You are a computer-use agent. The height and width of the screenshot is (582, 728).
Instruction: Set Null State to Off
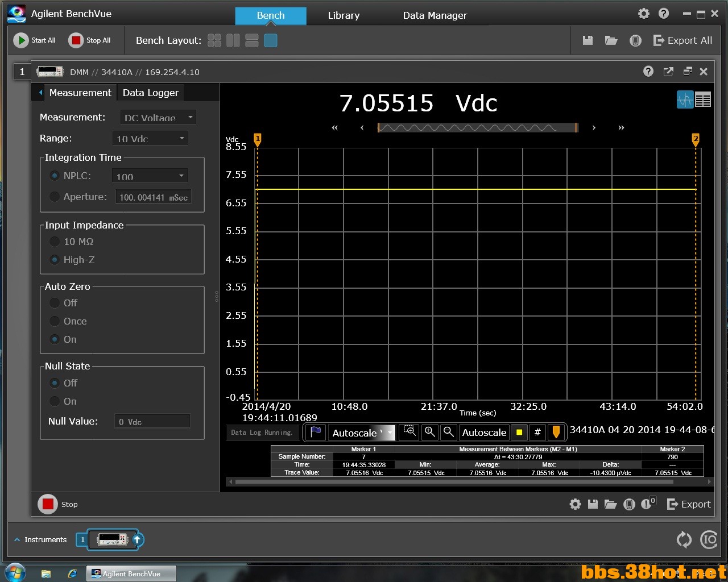coord(55,383)
